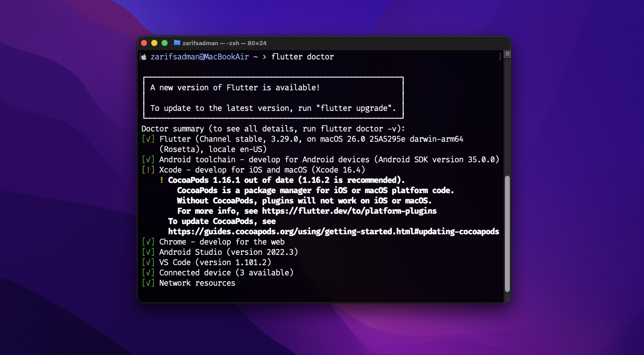Click the "To update CocoaPods, see" line

click(x=222, y=221)
